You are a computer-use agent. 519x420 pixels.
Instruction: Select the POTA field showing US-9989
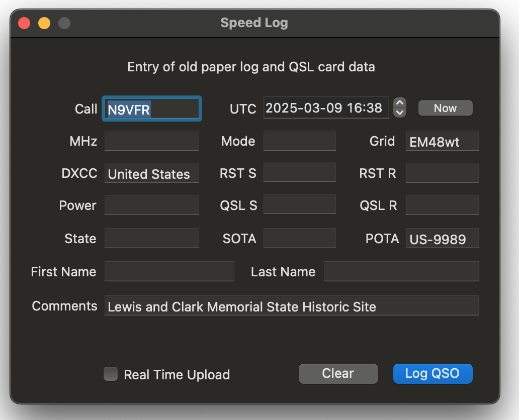[442, 238]
